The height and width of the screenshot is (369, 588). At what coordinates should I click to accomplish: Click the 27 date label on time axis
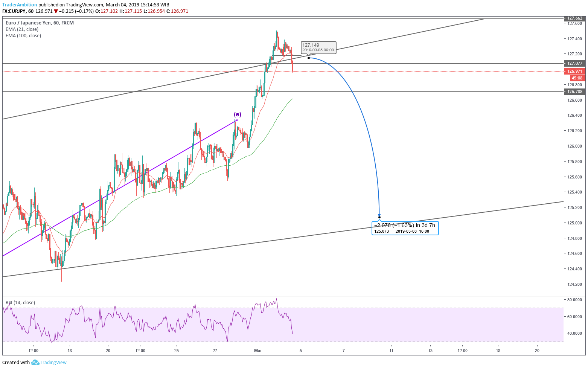(215, 351)
